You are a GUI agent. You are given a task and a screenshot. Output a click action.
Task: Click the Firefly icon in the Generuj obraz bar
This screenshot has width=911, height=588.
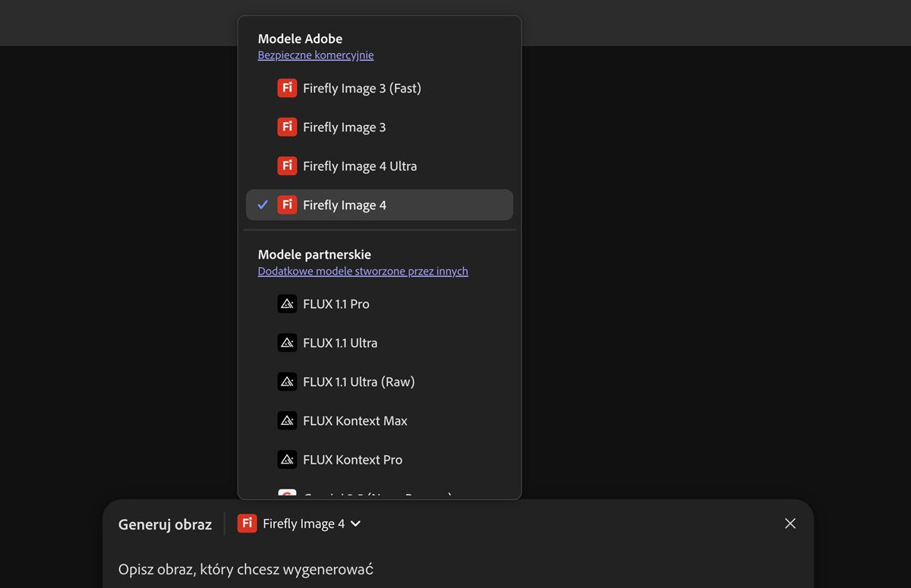pyautogui.click(x=247, y=524)
